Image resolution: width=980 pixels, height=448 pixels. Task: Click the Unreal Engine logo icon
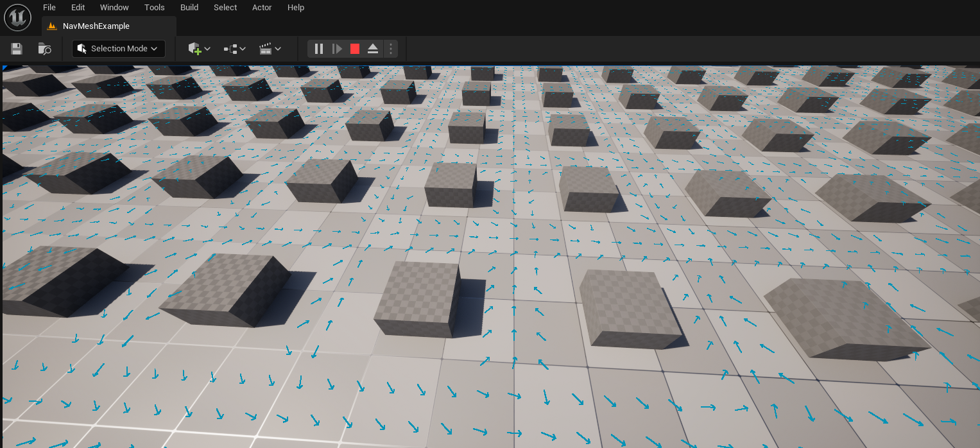(x=17, y=17)
